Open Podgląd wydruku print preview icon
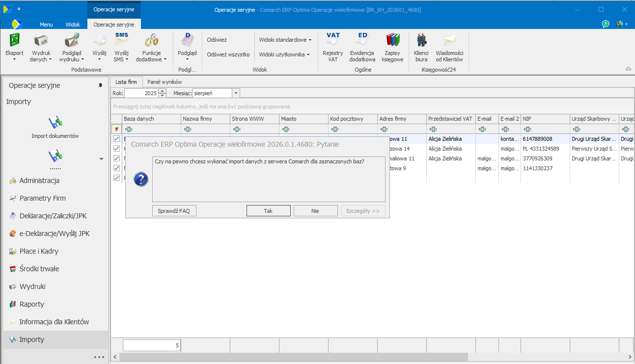 click(72, 40)
